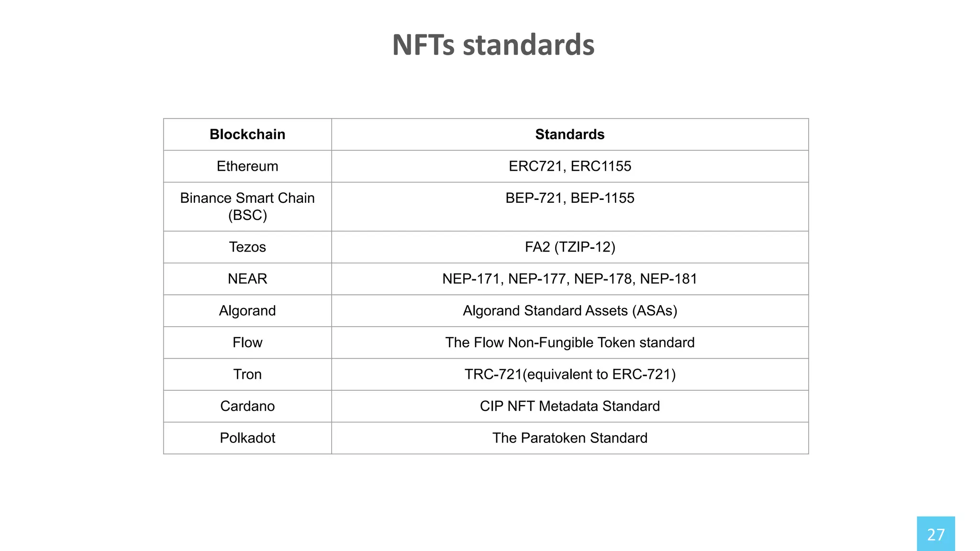Click CIP NFT Metadata Standard cell
980x551 pixels.
pos(569,406)
